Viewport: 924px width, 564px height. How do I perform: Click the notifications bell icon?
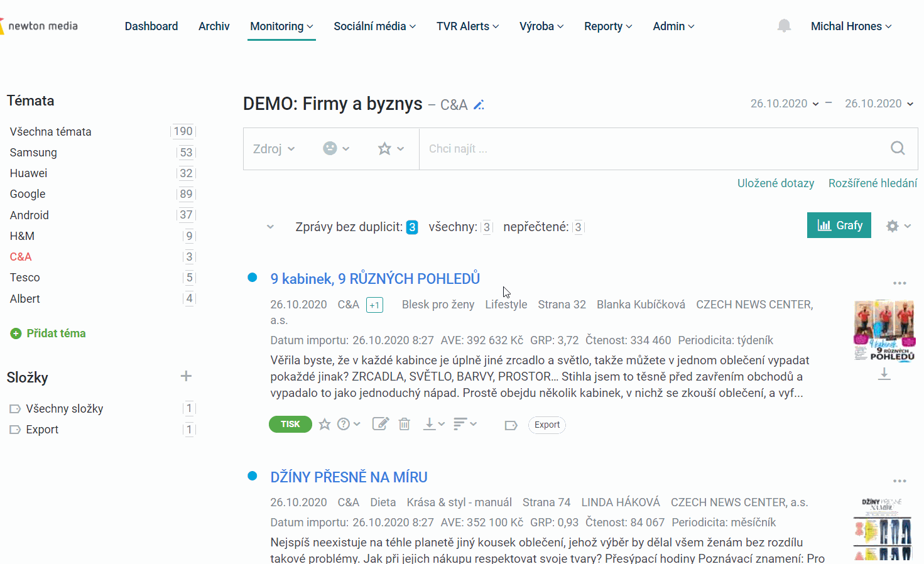(784, 26)
